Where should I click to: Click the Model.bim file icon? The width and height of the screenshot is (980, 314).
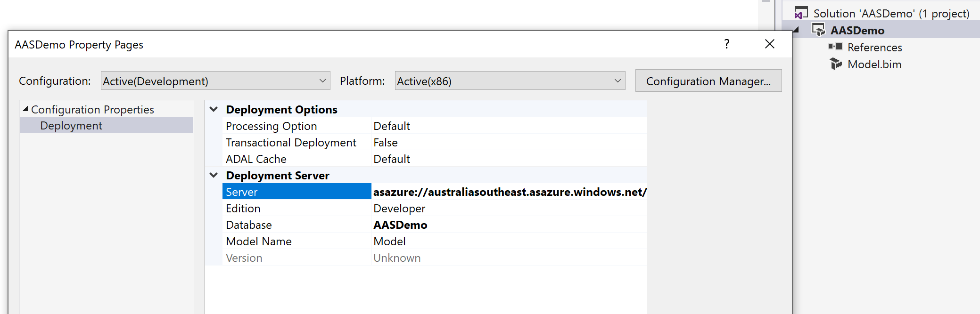836,64
